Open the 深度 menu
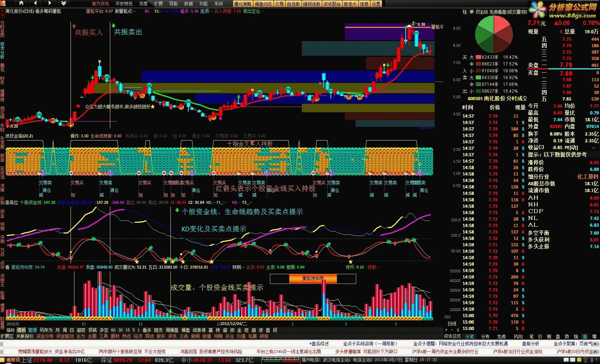This screenshot has width=600, height=364. tap(143, 4)
